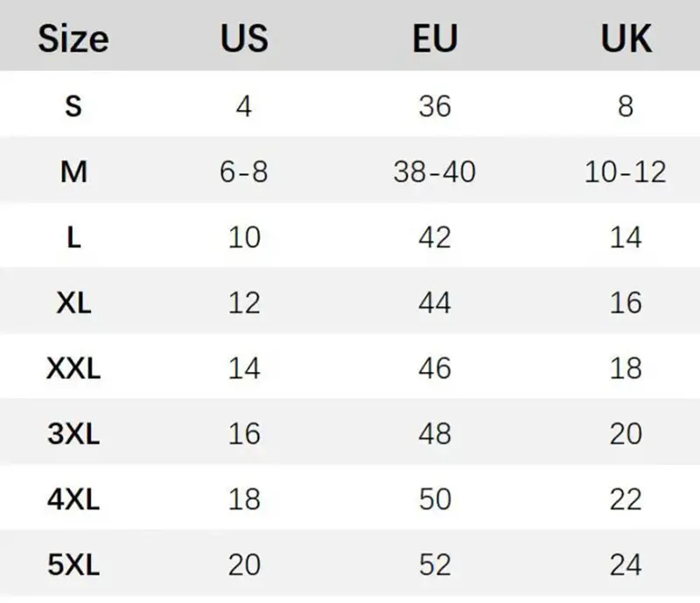
Task: Select the S size row label
Action: pos(73,106)
